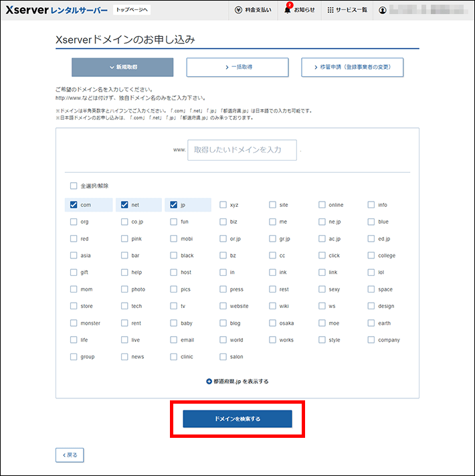This screenshot has height=476, width=475.
Task: Switch to 移管申請 (登録事業者の変更) tab
Action: pyautogui.click(x=352, y=68)
